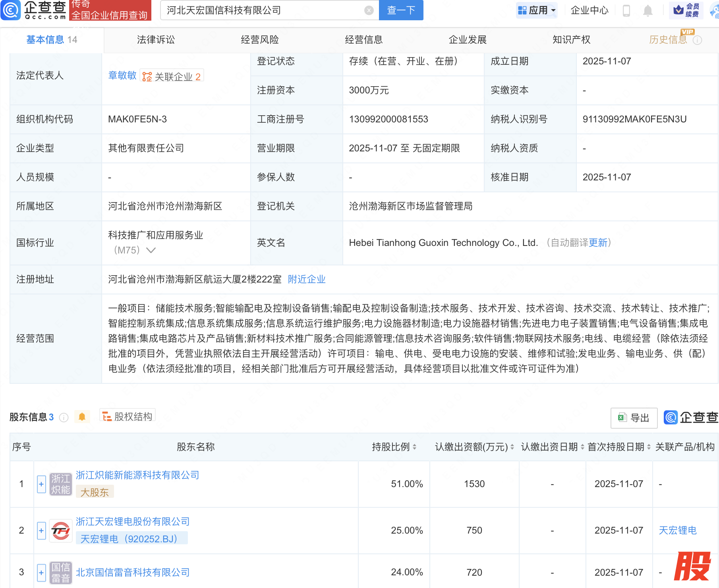Sort shareholders by 持股比例
This screenshot has width=719, height=588.
414,447
